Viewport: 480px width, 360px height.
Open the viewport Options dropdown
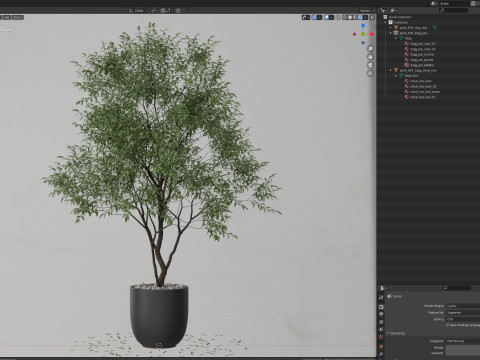click(x=367, y=11)
